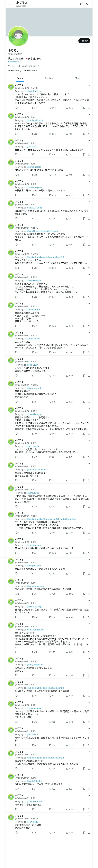98x868 pixels.
Task: Like the Aug 13 reply to @hashimoto_lo
Action: click(50, 108)
